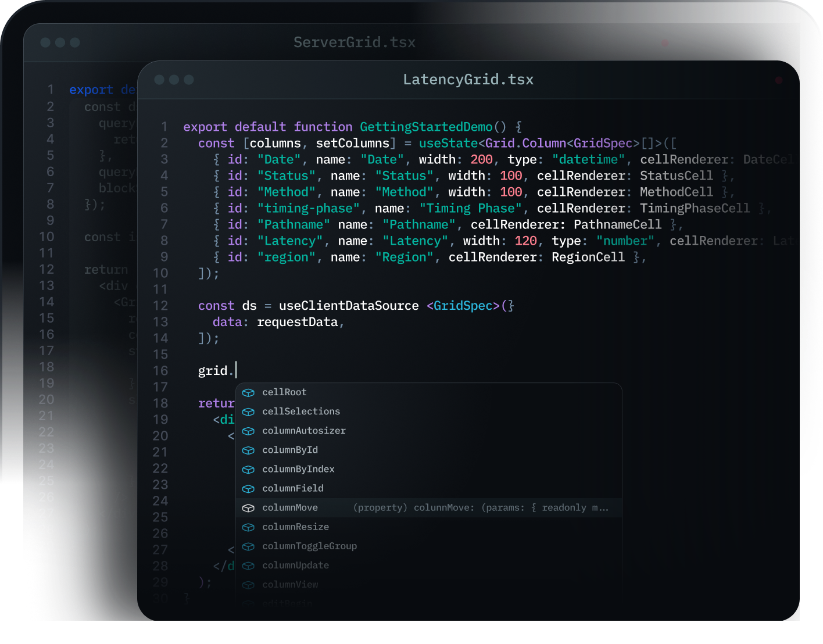This screenshot has width=823, height=644.
Task: Select columnField completion item
Action: pyautogui.click(x=429, y=488)
